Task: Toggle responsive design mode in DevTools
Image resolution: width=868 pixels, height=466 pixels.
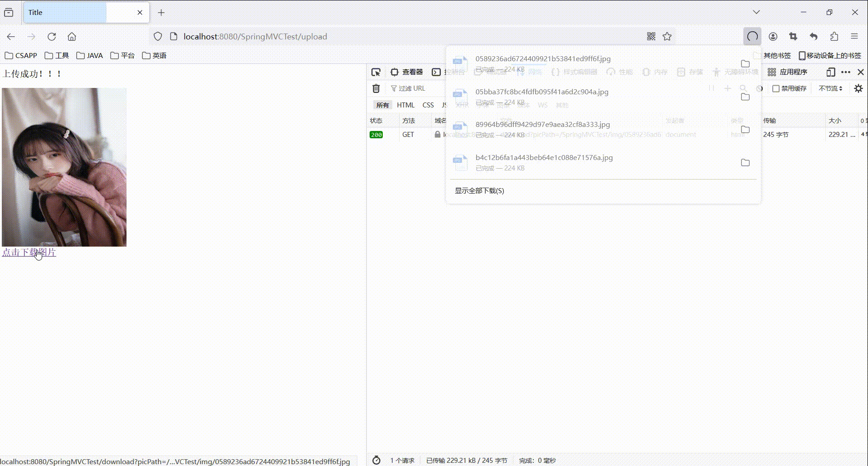Action: [831, 72]
